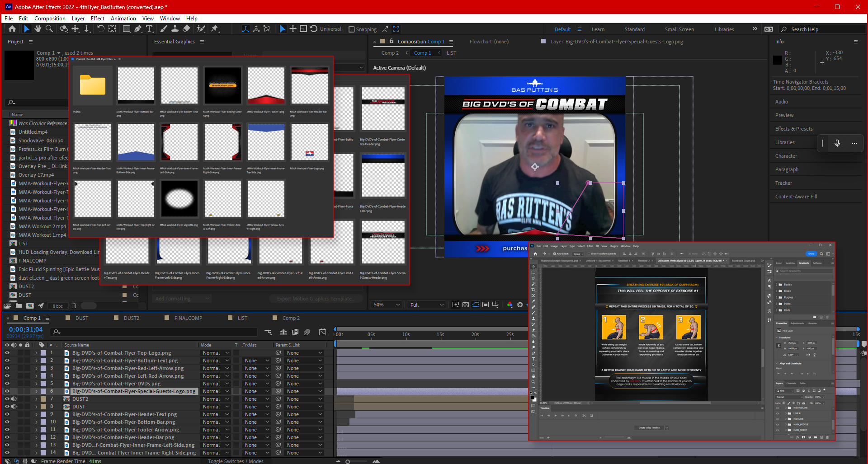Select the Hand tool in toolbar
The height and width of the screenshot is (464, 868).
point(38,29)
